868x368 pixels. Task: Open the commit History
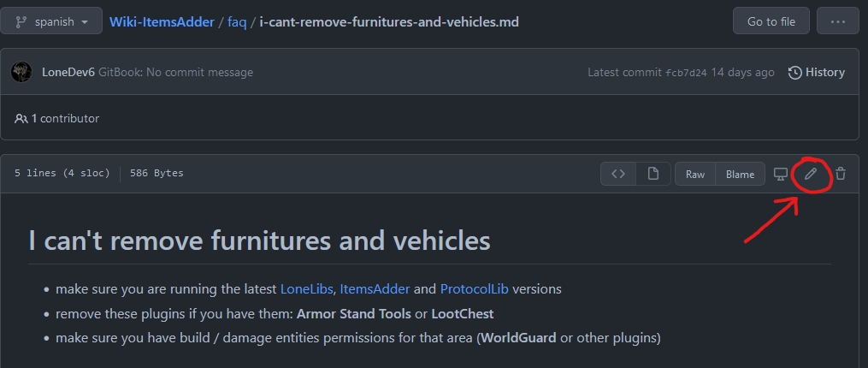(x=817, y=73)
